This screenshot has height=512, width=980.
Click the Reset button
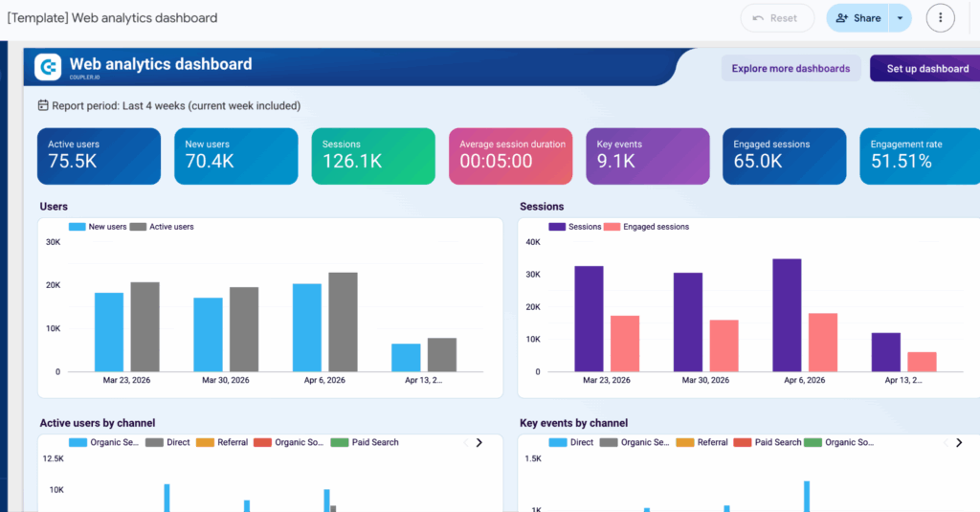(x=776, y=17)
